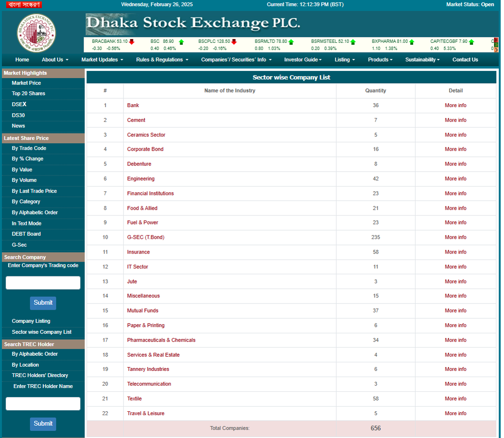
Task: Expand the Products menu
Action: (380, 60)
